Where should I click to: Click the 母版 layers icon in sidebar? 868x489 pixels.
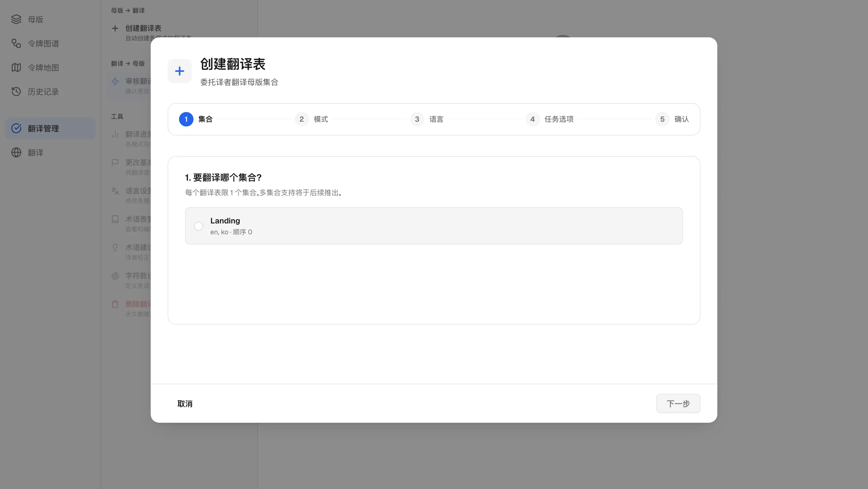click(x=16, y=19)
